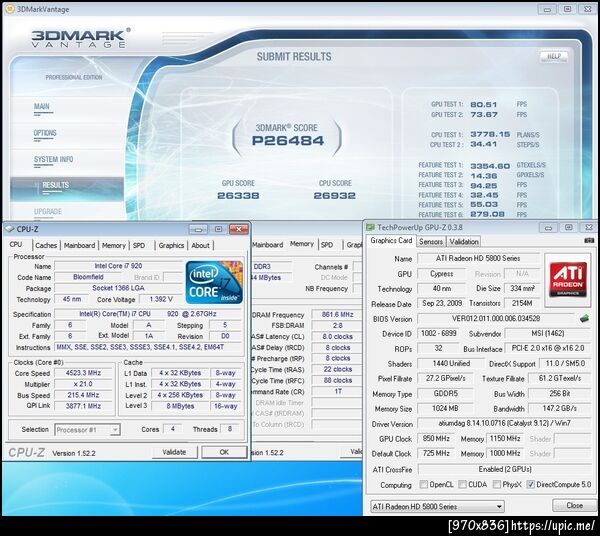This screenshot has height=536, width=600.
Task: Click the DRAM Frequency 861.6 MHz value
Action: [x=337, y=314]
